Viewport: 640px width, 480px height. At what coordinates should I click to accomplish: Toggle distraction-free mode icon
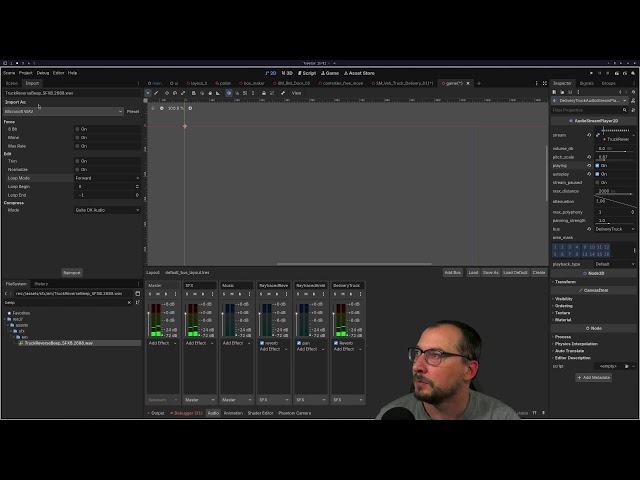tap(544, 83)
